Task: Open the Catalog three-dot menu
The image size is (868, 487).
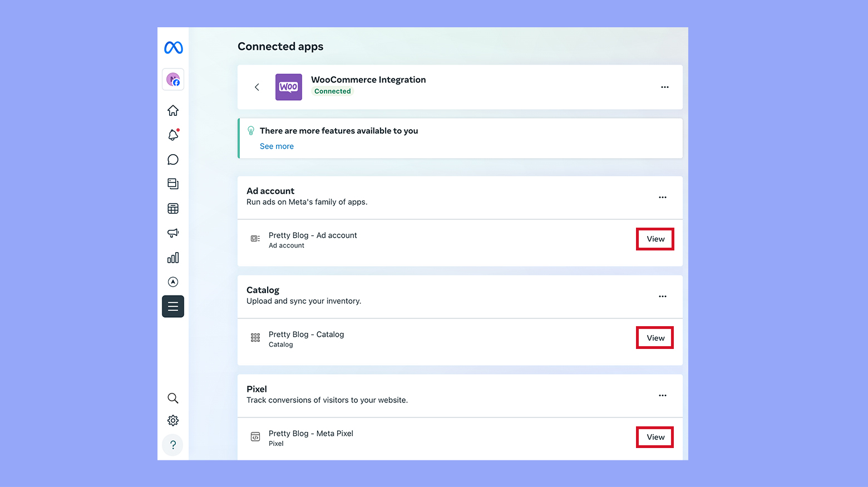Action: [662, 296]
